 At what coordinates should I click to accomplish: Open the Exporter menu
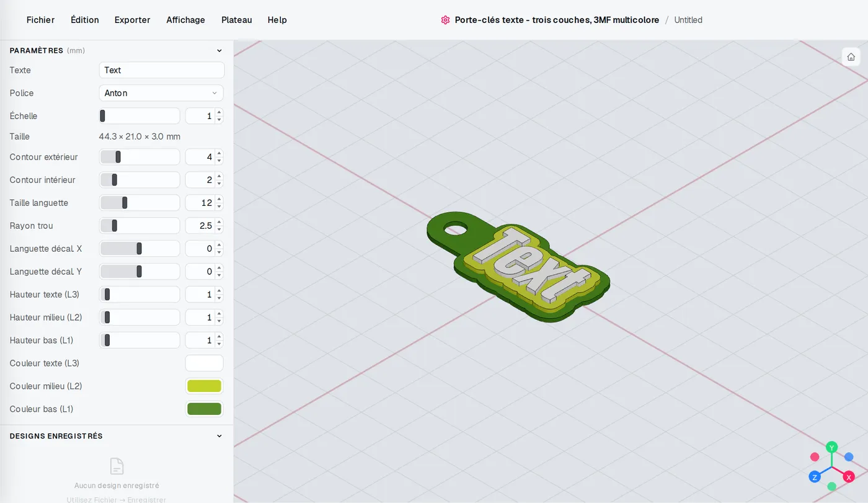coord(133,20)
